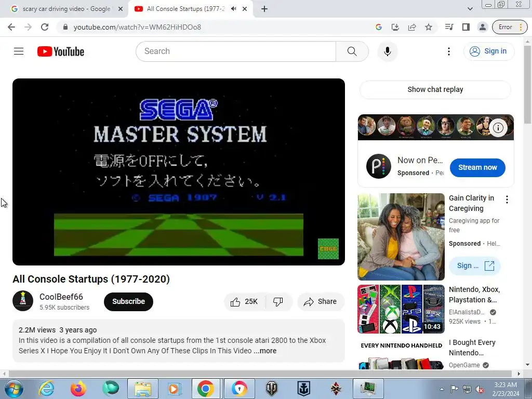The width and height of the screenshot is (532, 399).
Task: Open the media player taskbar icon
Action: click(175, 389)
